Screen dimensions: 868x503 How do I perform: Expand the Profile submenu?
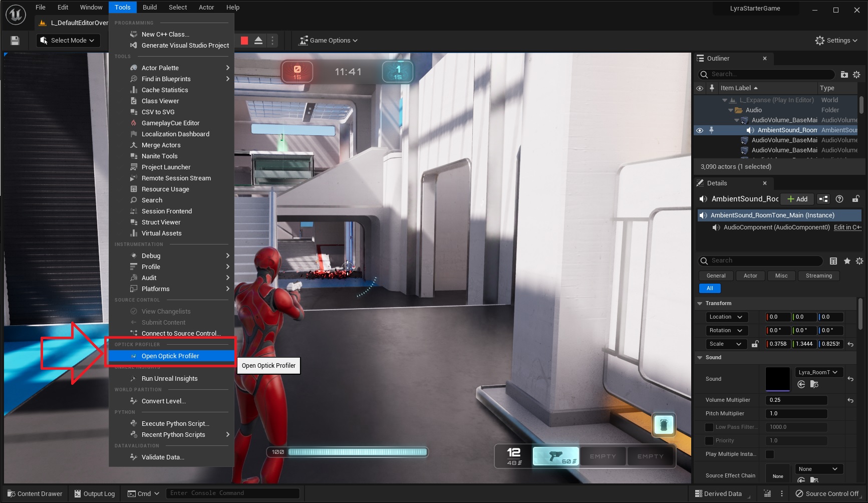[171, 267]
